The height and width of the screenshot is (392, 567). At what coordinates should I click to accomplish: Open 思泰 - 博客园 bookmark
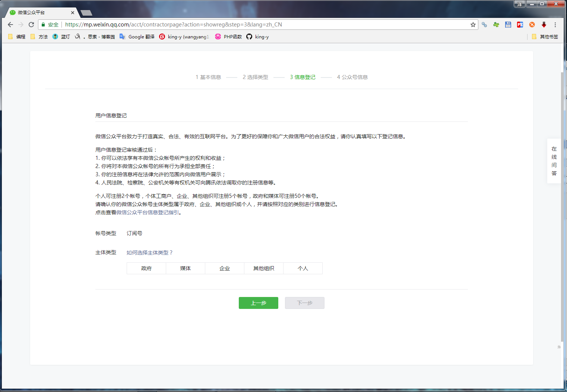[95, 37]
